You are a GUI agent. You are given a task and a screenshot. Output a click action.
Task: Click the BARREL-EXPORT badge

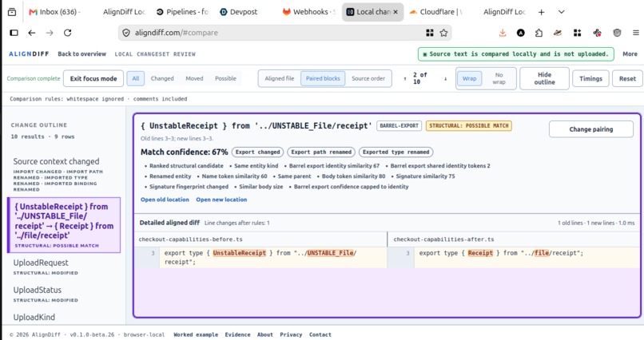(x=399, y=125)
